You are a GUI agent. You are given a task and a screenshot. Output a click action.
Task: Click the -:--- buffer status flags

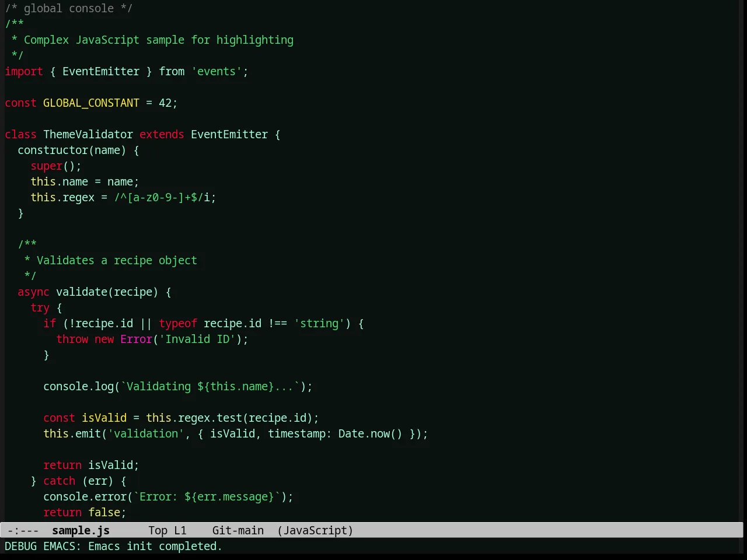tap(23, 530)
